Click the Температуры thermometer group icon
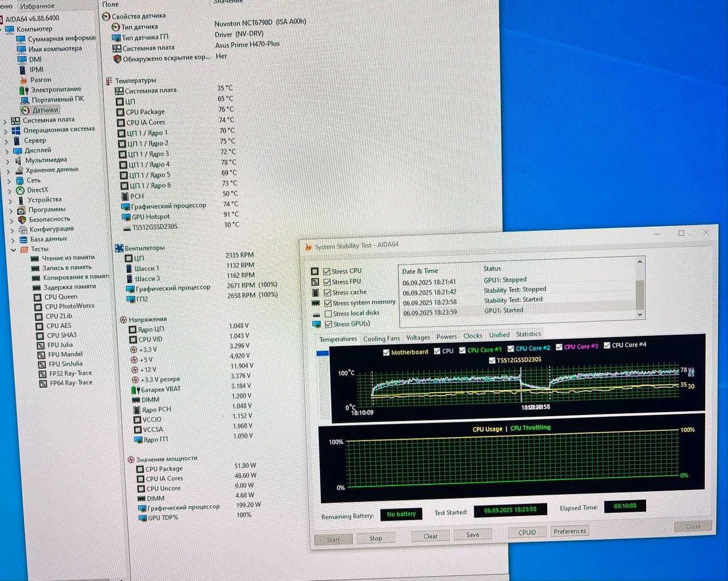The image size is (728, 581). [x=109, y=81]
